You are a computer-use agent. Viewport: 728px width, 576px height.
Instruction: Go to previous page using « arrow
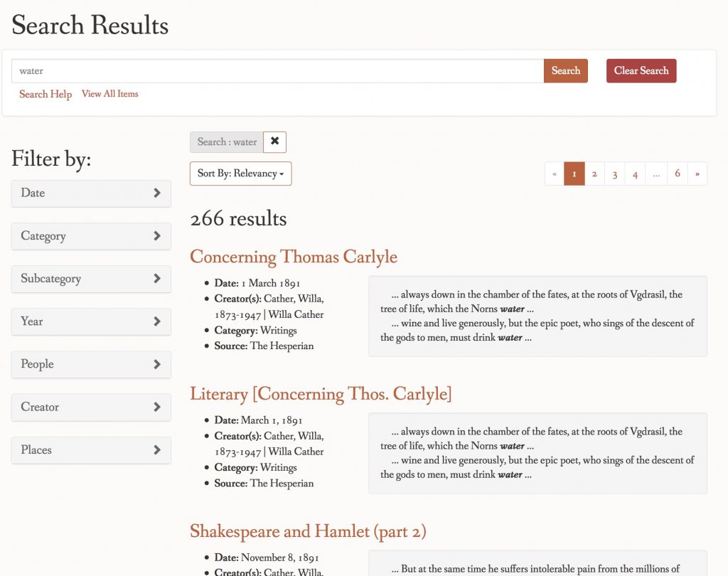pyautogui.click(x=555, y=174)
